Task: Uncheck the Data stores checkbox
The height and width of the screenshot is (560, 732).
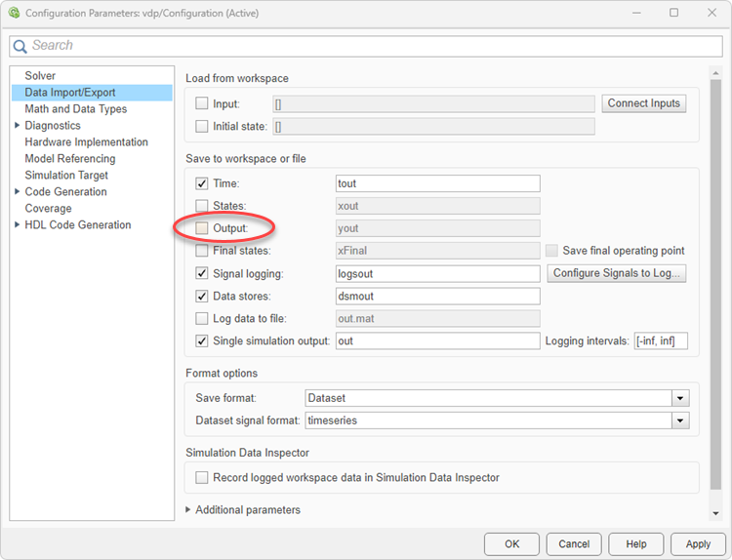Action: point(202,296)
